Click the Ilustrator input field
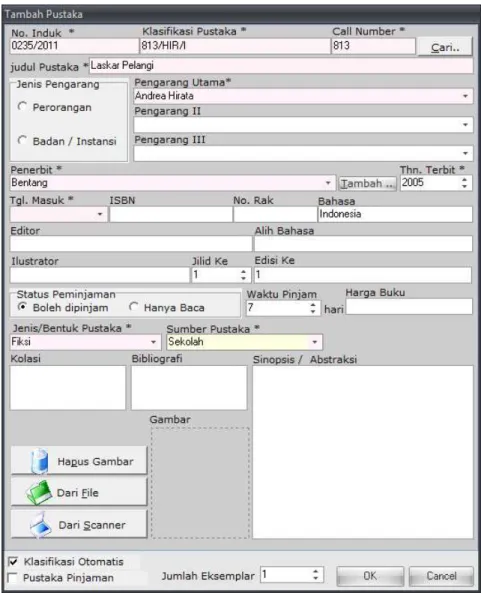481x593 pixels. (99, 275)
